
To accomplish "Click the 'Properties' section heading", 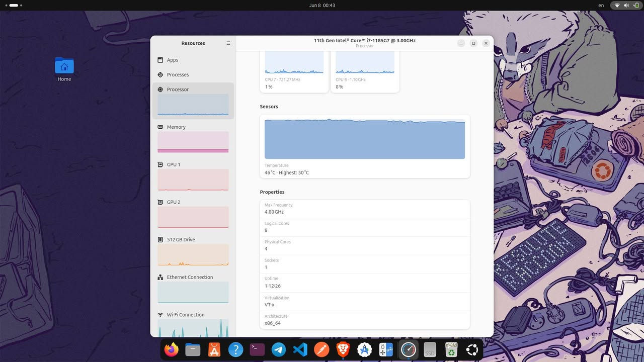I will pos(272,192).
